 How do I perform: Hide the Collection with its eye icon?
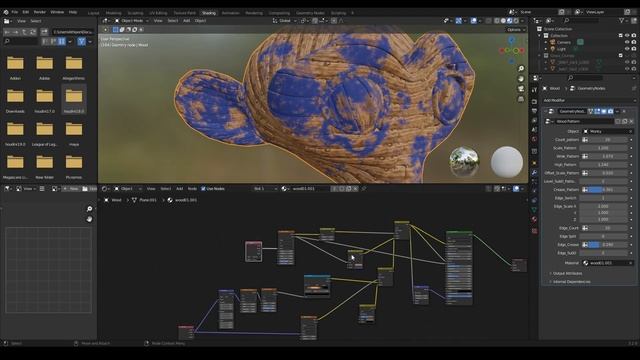[627, 36]
